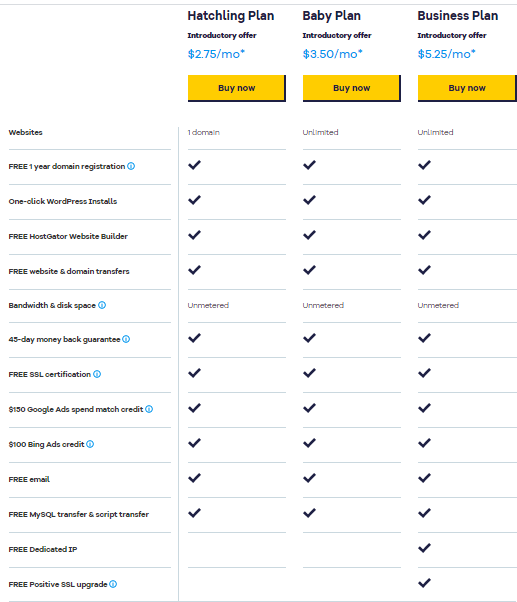Open info icon for $150 Google Ads credit
The image size is (517, 602).
pos(149,409)
